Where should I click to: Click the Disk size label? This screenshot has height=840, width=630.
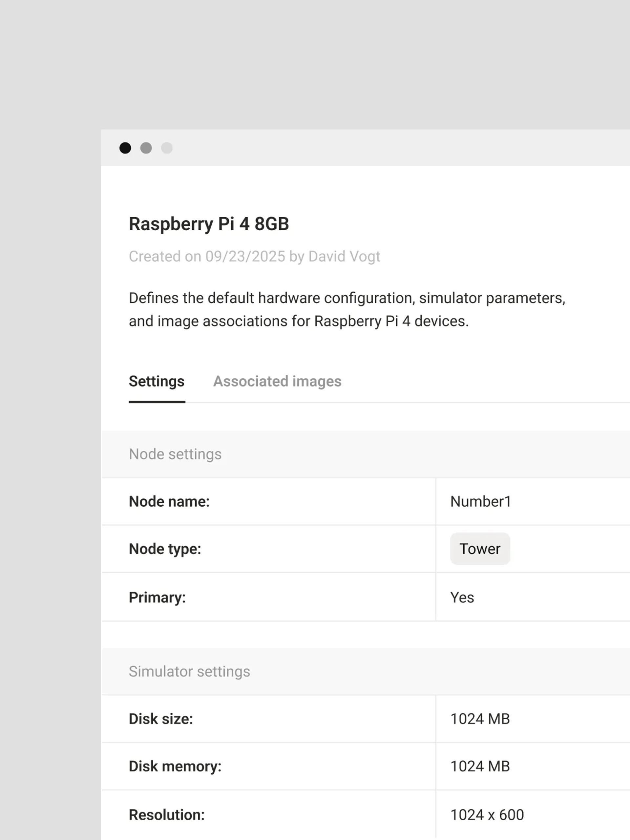[161, 719]
